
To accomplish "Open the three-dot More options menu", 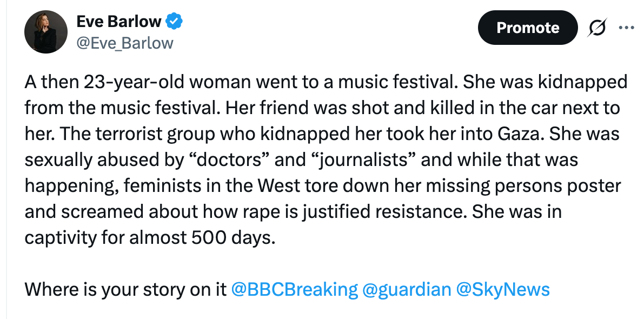I will tap(626, 28).
